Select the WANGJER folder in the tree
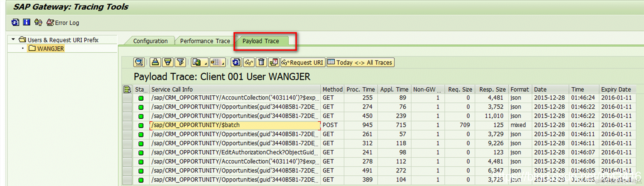 tap(46, 49)
